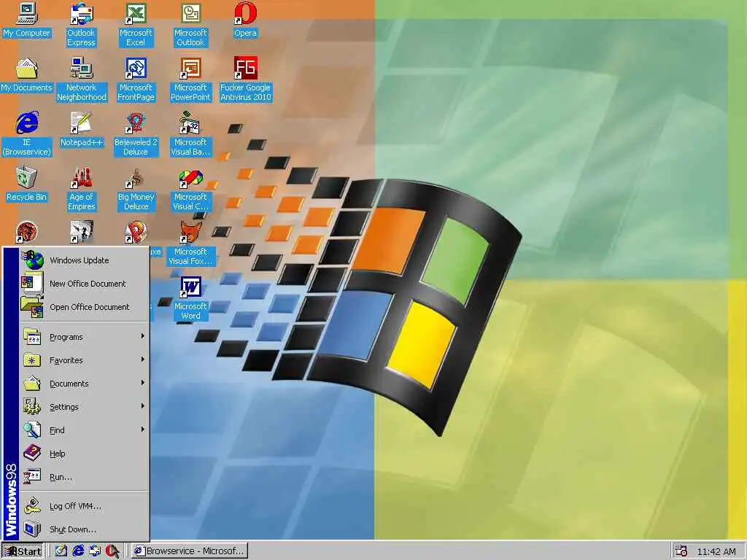Select the My Documents desktop folder
Viewport: 747px width, 560px height.
[27, 75]
